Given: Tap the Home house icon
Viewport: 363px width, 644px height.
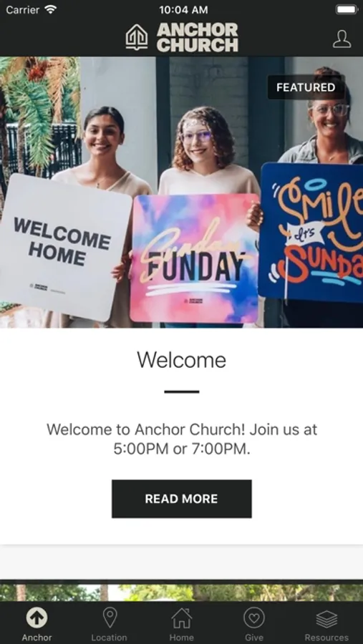Looking at the screenshot, I should tap(182, 618).
